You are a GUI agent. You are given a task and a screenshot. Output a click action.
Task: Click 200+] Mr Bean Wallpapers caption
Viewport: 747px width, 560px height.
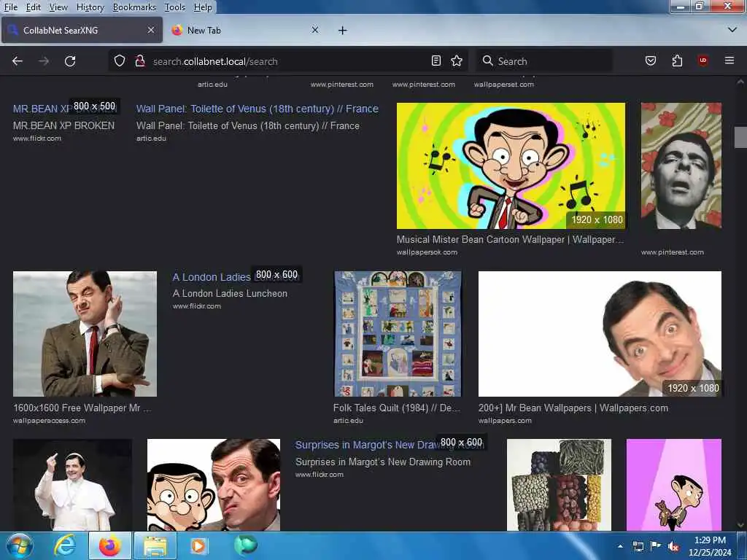(573, 408)
